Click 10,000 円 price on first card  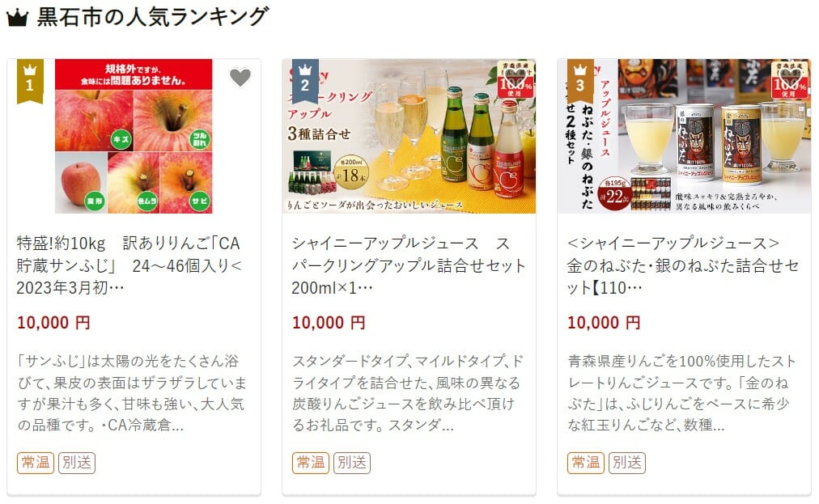pyautogui.click(x=53, y=323)
